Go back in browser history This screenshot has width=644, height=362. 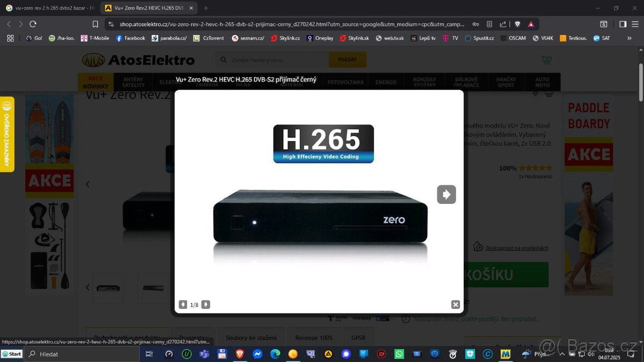(9, 24)
